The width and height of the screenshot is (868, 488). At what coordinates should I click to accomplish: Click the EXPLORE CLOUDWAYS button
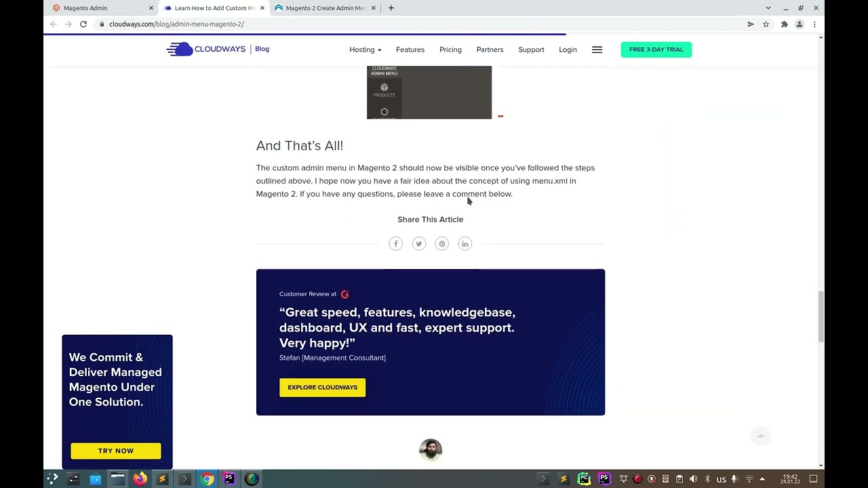[x=322, y=387]
